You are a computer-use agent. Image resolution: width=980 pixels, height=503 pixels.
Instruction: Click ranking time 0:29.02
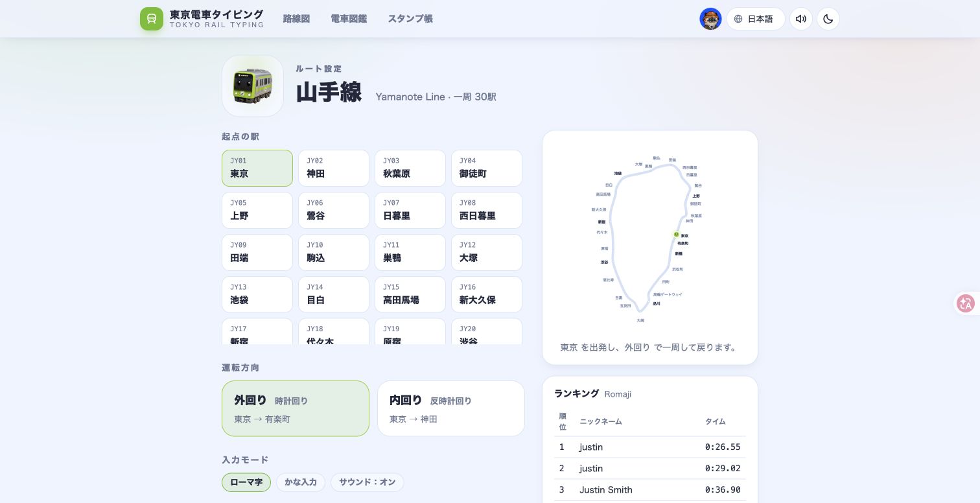pos(723,468)
